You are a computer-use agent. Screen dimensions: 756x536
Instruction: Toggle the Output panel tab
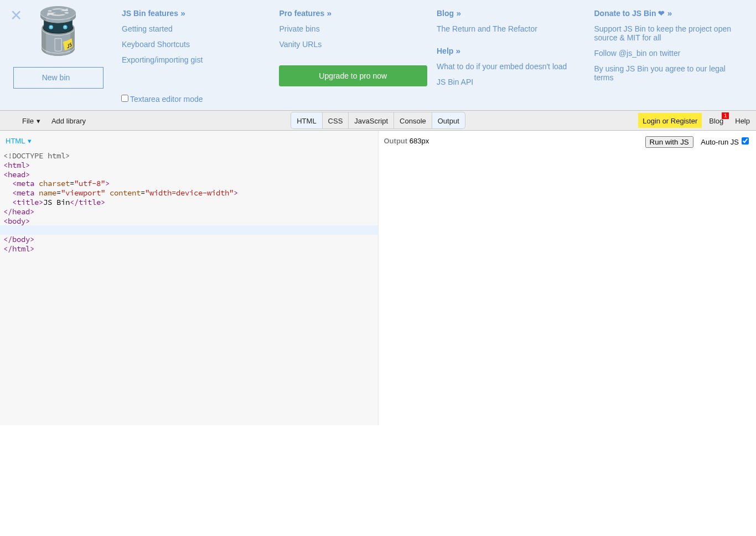point(448,121)
